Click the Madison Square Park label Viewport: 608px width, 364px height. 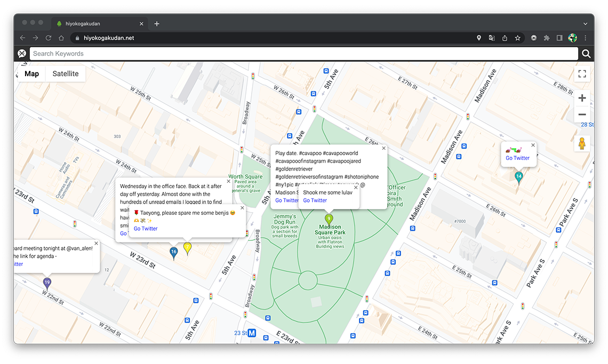pyautogui.click(x=330, y=230)
